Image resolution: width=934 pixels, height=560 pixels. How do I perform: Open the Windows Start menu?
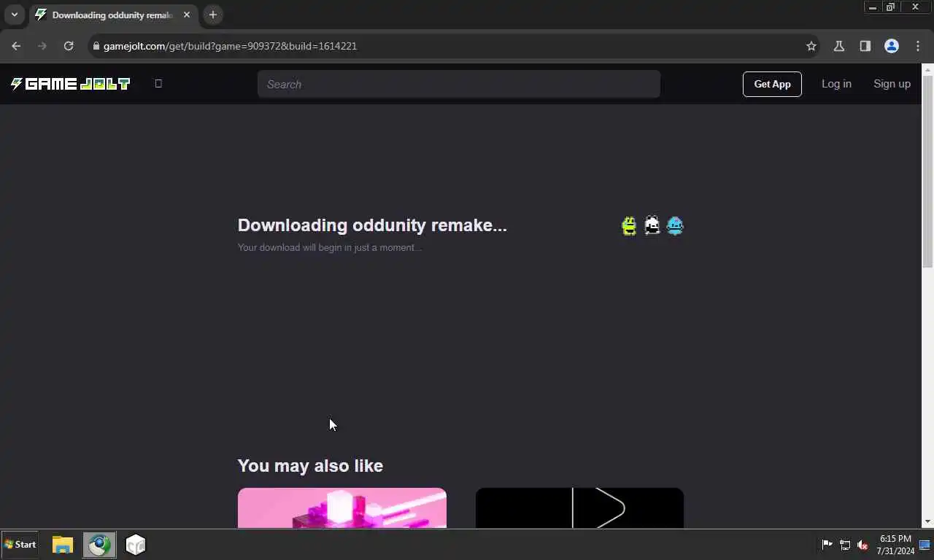pyautogui.click(x=20, y=545)
